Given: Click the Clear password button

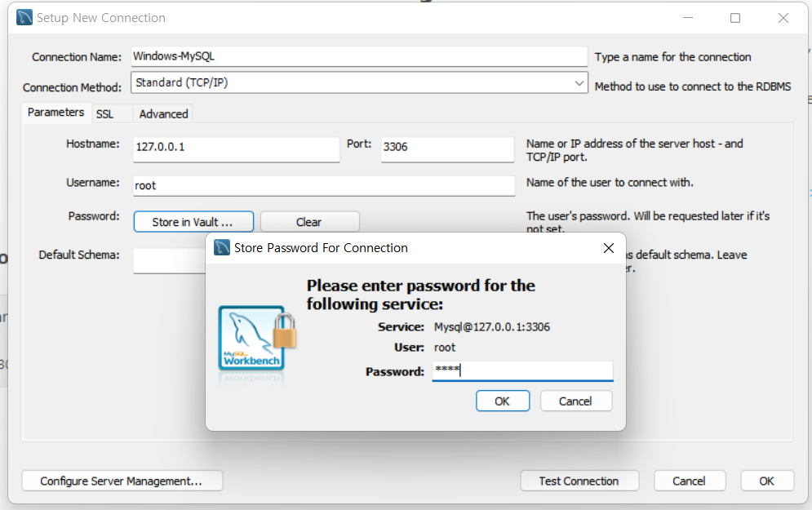Looking at the screenshot, I should 309,222.
